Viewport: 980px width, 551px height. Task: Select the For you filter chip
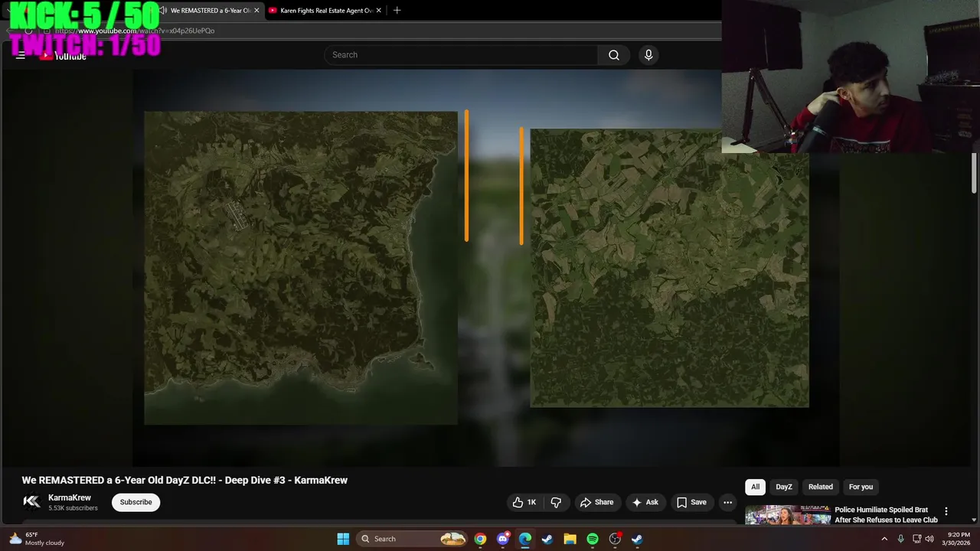coord(861,487)
